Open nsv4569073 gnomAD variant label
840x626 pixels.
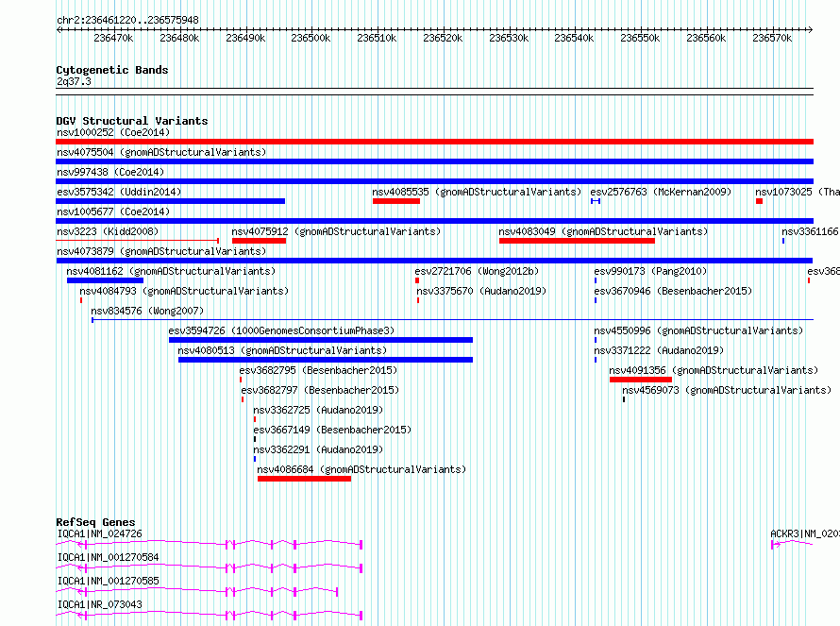[x=727, y=390]
